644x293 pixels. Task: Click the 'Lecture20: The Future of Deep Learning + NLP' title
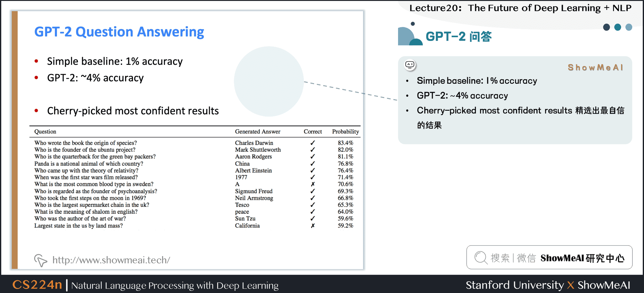click(x=520, y=8)
